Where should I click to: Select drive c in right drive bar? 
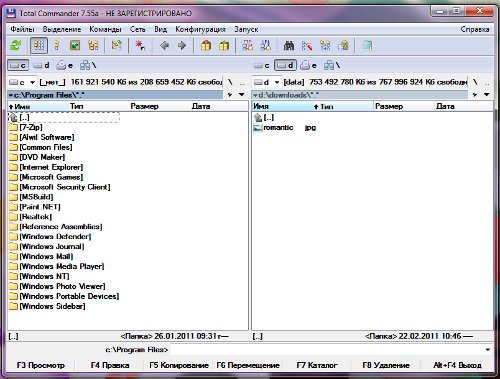click(x=262, y=65)
